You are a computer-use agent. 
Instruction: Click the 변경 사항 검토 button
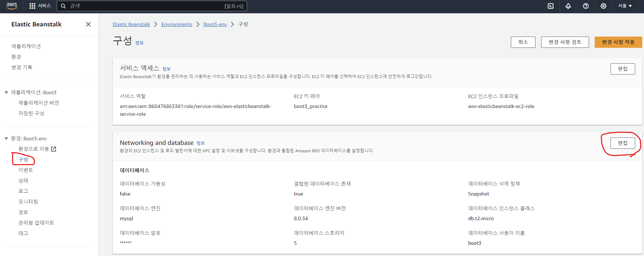565,42
